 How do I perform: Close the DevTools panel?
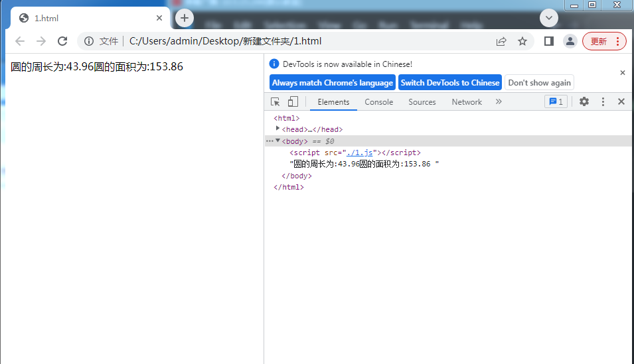pos(621,102)
